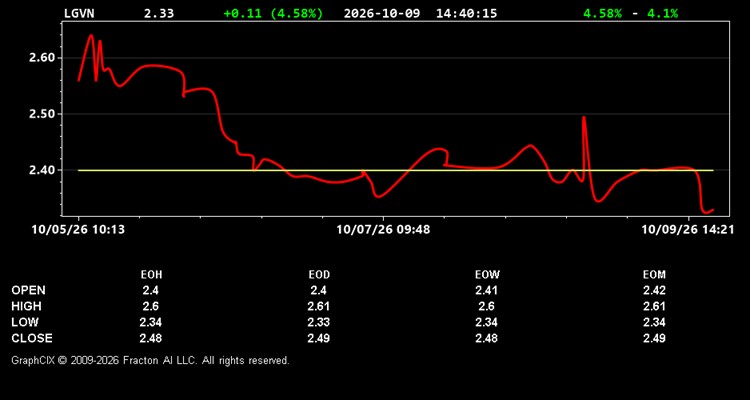Select the EOH CLOSE value 2.48
This screenshot has height=400, width=750.
coord(151,338)
